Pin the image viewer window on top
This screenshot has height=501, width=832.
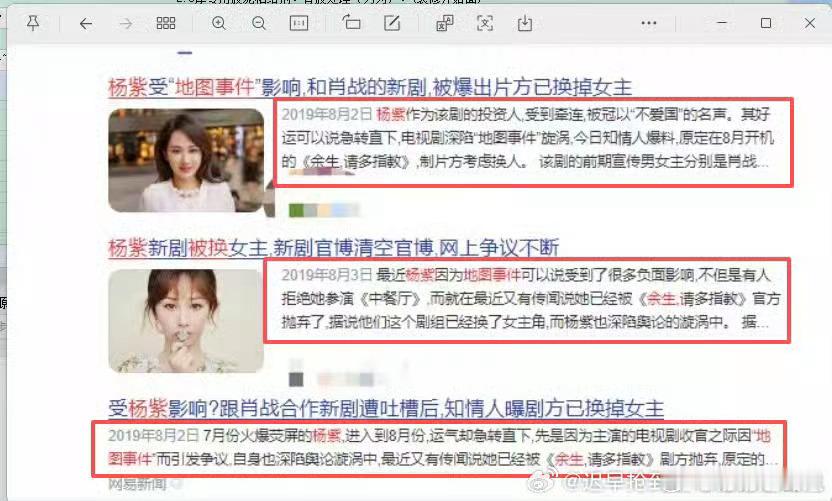pyautogui.click(x=33, y=23)
